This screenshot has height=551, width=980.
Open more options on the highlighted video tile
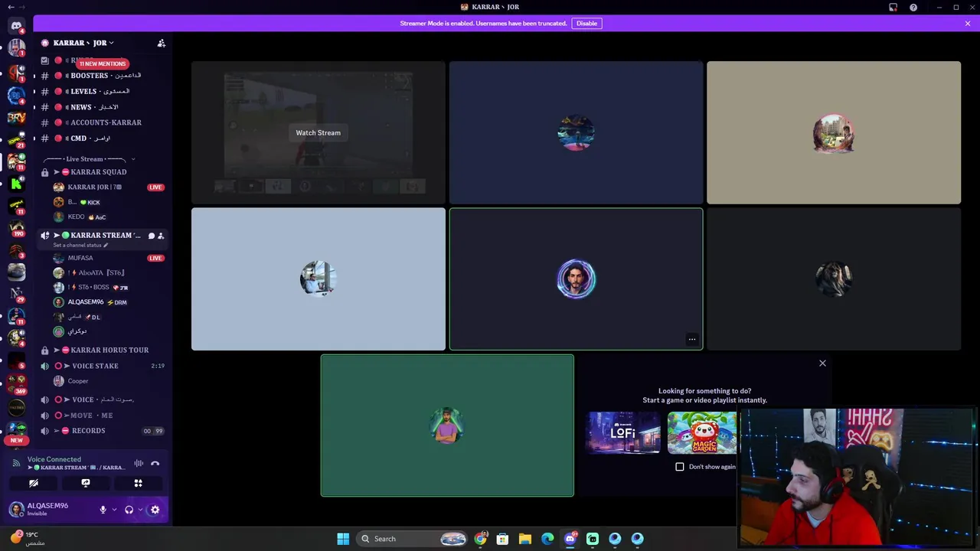pyautogui.click(x=692, y=339)
